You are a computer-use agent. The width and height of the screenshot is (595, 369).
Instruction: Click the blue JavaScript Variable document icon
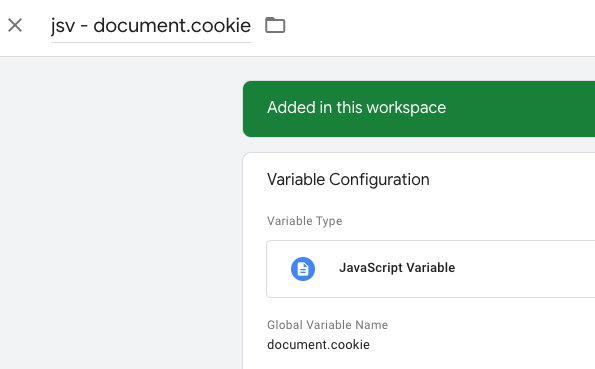(303, 269)
